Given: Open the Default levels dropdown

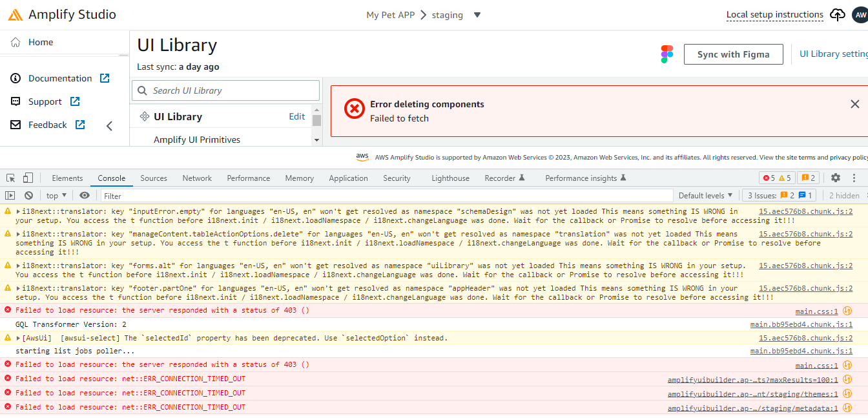Looking at the screenshot, I should pos(706,196).
